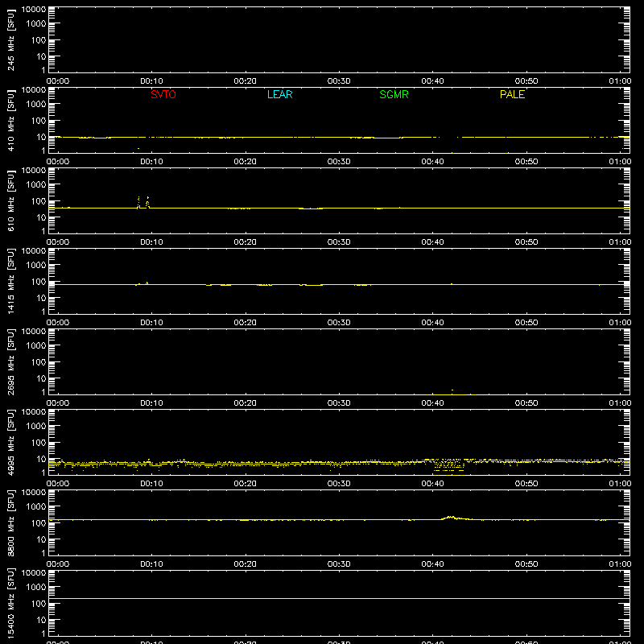644x644 pixels.
Task: Click the 10000 tick label on the 2695 MHz axis
Action: click(x=34, y=332)
